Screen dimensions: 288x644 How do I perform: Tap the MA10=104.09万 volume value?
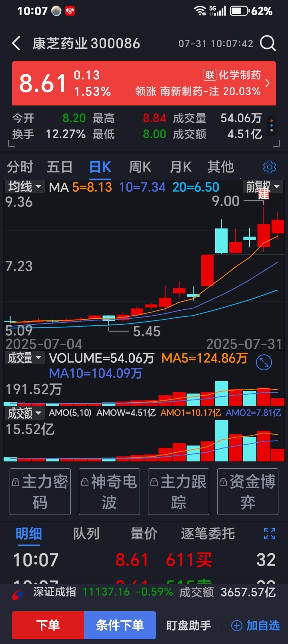pos(96,373)
